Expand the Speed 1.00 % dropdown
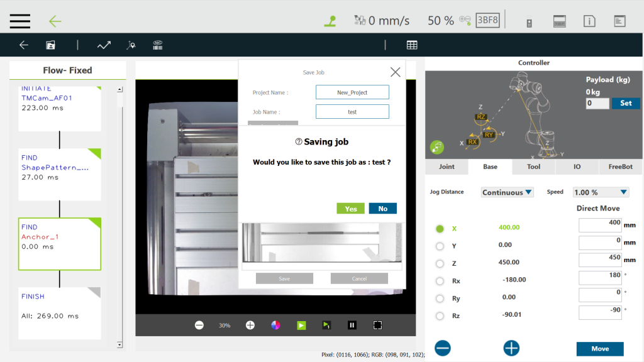644x362 pixels. tap(601, 192)
